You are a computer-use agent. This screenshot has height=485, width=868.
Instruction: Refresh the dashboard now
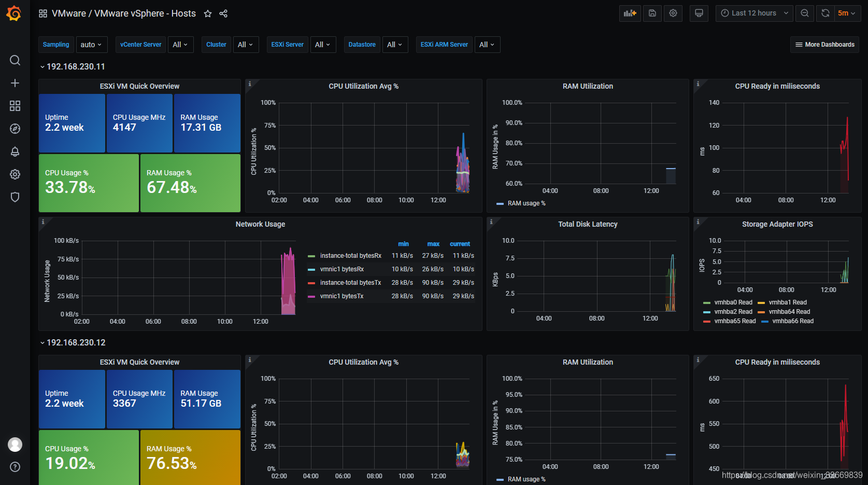(826, 13)
